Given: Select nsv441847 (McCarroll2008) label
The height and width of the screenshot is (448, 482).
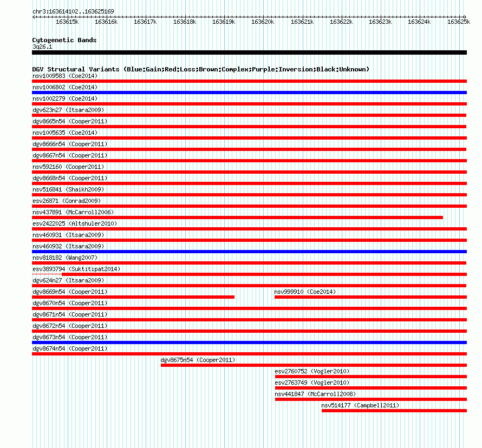Looking at the screenshot, I should (315, 394).
